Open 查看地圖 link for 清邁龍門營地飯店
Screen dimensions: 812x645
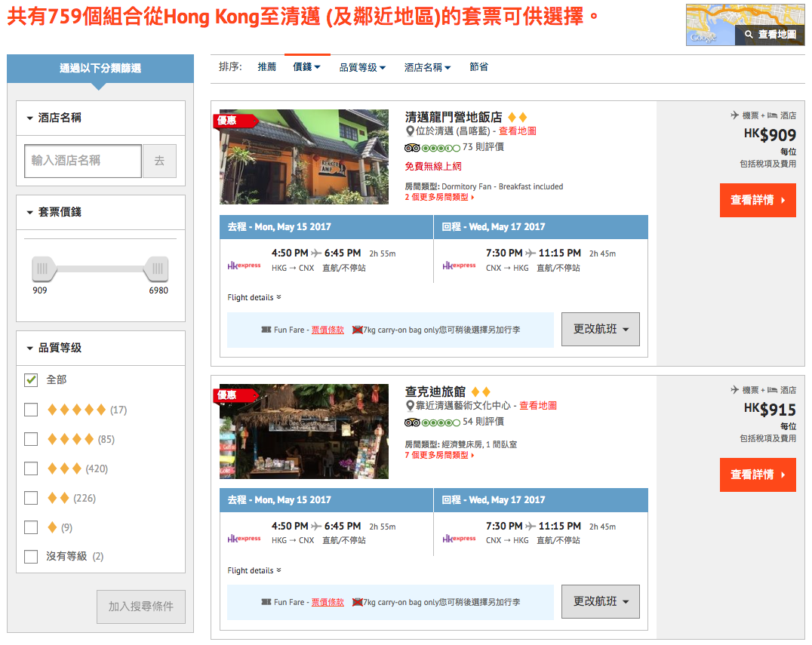518,131
